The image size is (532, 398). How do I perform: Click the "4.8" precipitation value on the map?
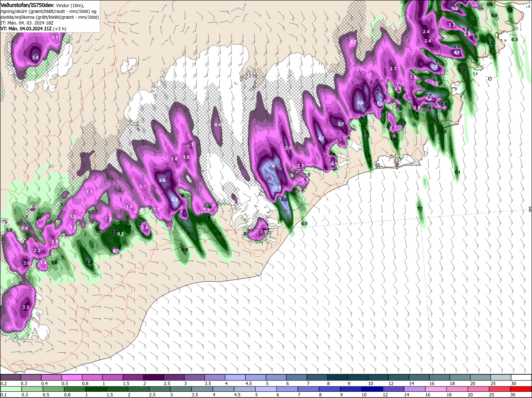[175, 200]
